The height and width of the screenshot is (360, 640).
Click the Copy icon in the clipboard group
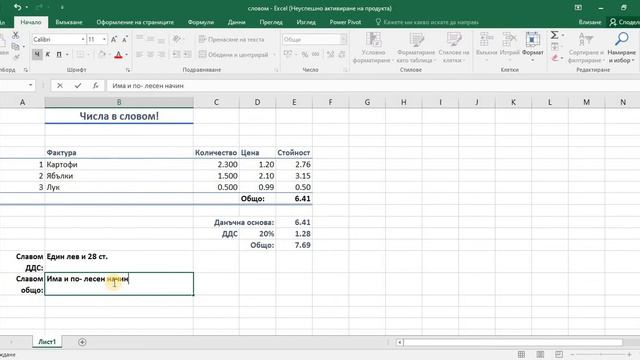(16, 47)
